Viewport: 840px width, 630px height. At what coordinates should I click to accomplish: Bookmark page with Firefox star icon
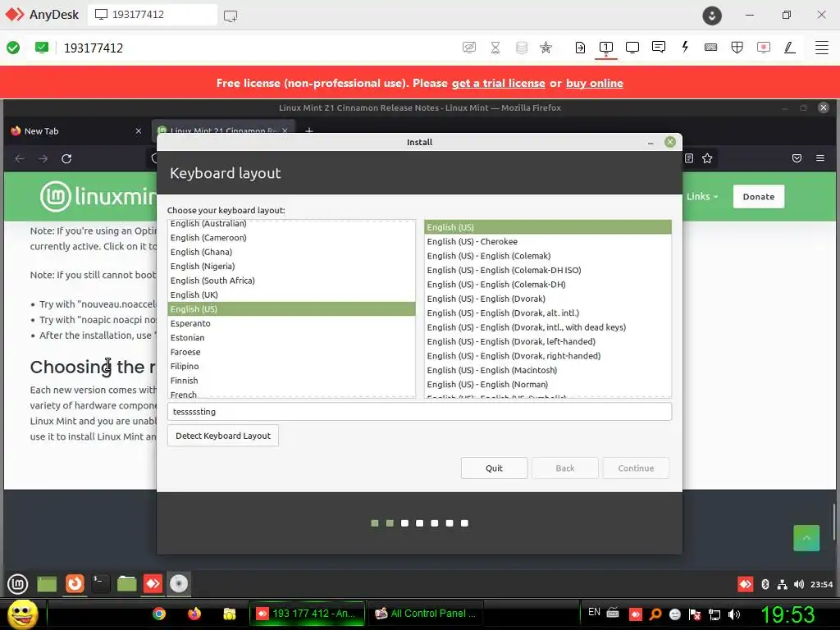(707, 158)
